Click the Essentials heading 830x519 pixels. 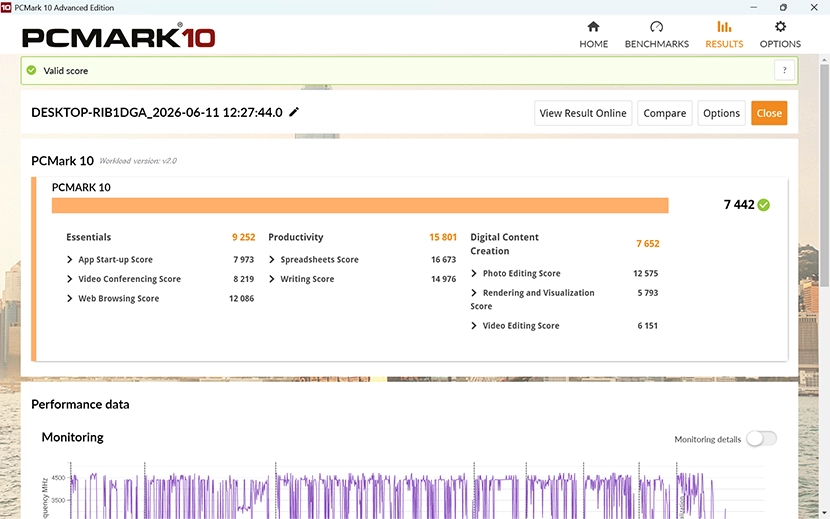click(88, 237)
